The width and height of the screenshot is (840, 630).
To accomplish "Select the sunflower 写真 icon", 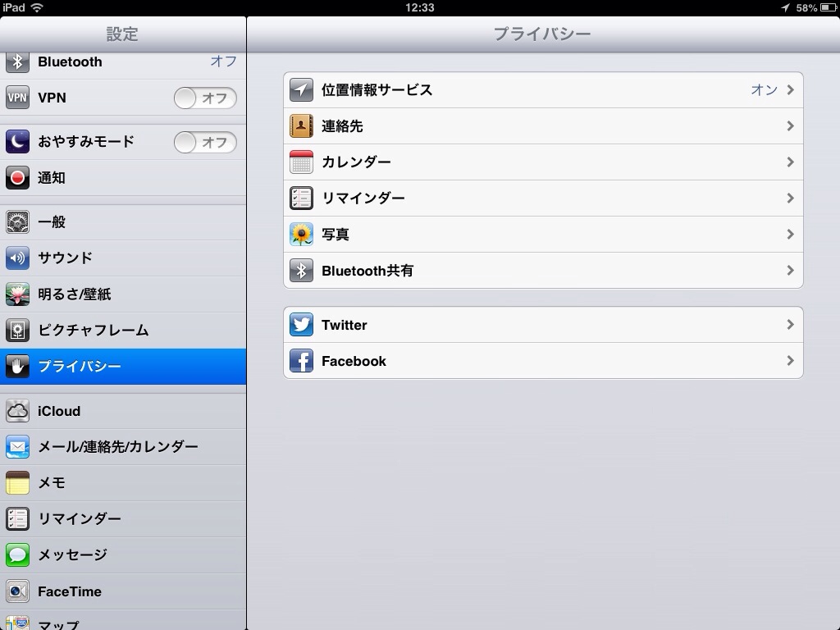I will tap(301, 235).
